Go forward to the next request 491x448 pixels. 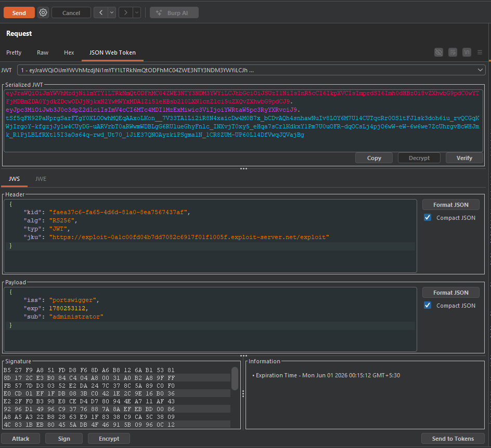(x=125, y=12)
